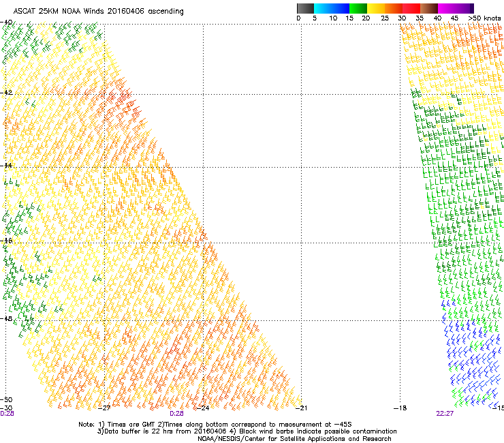The height and width of the screenshot is (443, 504).
Task: Click the '>50 knots' legend label
Action: [x=484, y=18]
